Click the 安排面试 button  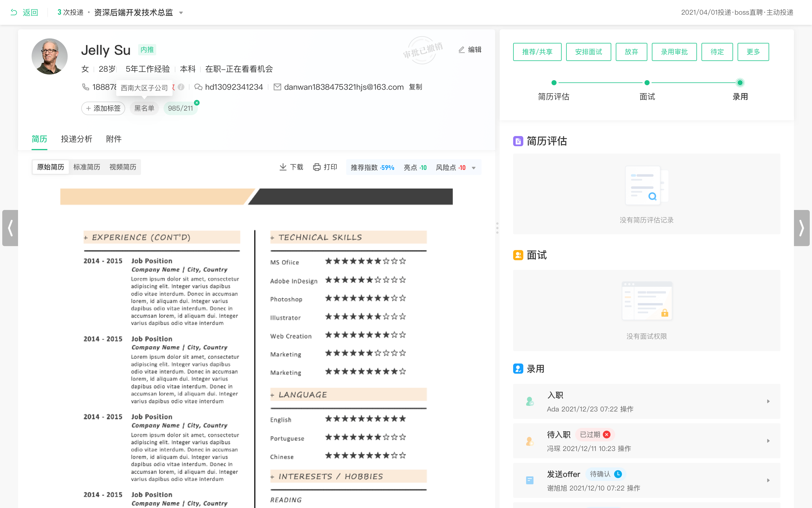tap(588, 52)
